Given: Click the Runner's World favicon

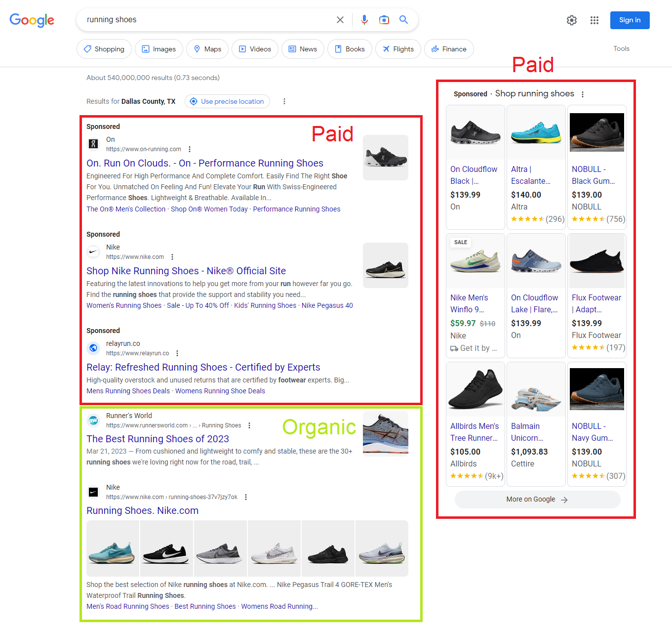Looking at the screenshot, I should click(x=93, y=420).
